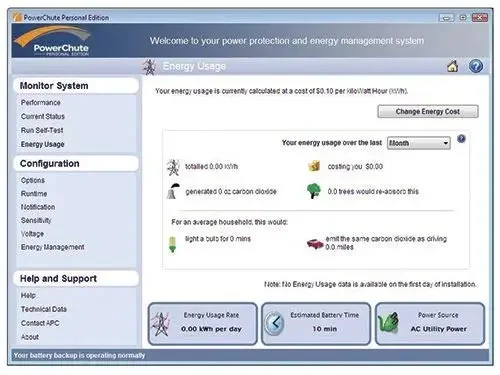Click the green light bulb icon

pyautogui.click(x=172, y=244)
